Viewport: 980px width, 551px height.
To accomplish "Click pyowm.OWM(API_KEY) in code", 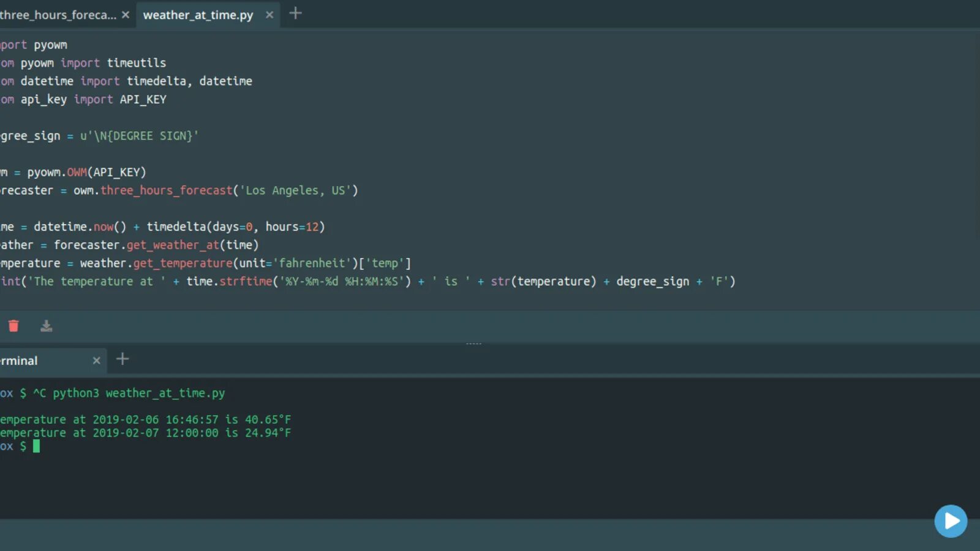I will pyautogui.click(x=86, y=172).
